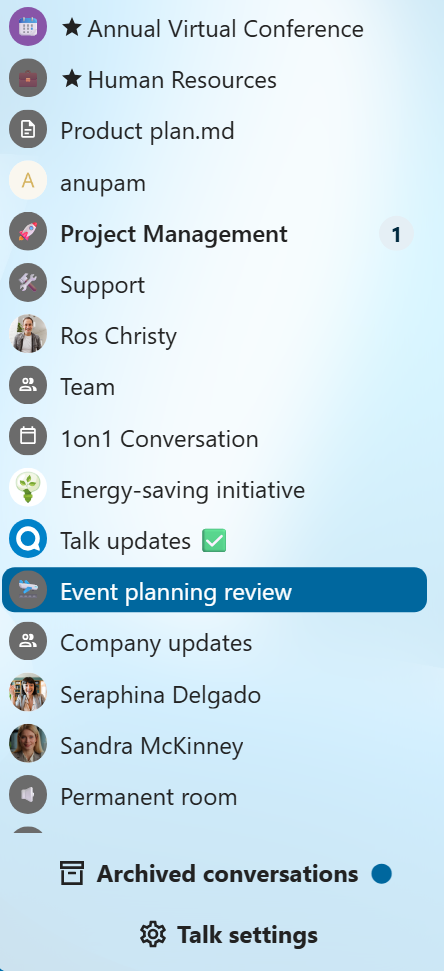Screen dimensions: 444x971
Task: Click the Talk updates speech-bubble logo
Action: pos(28,539)
